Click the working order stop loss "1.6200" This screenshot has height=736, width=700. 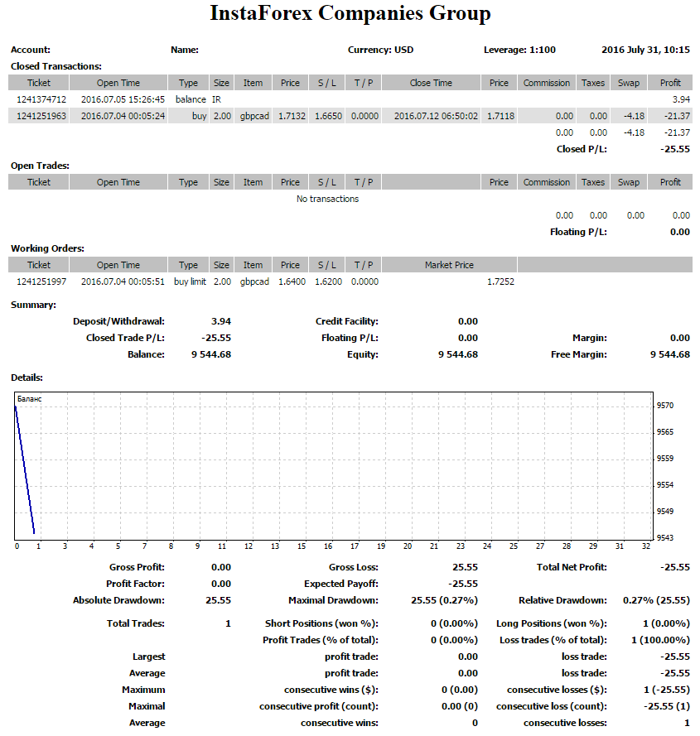(x=328, y=281)
